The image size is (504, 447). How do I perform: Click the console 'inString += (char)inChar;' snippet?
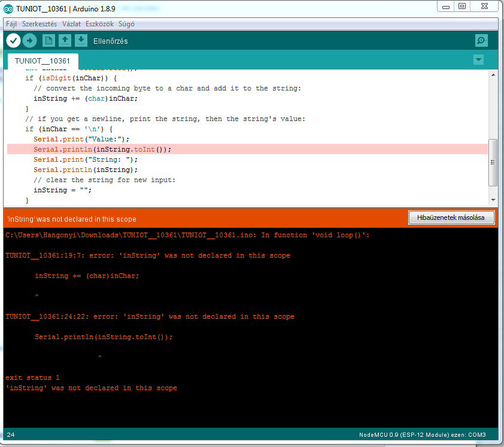(x=87, y=276)
